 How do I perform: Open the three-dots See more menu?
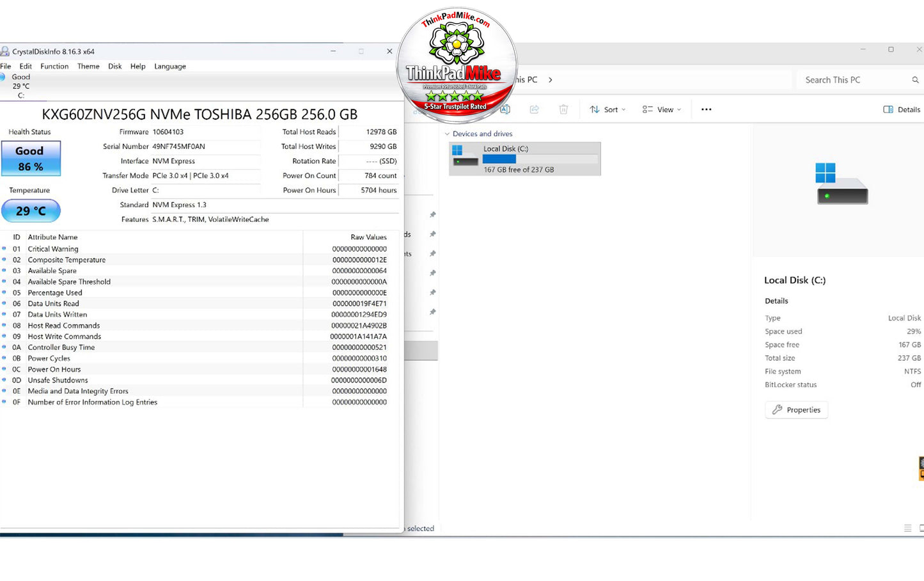[x=706, y=109]
